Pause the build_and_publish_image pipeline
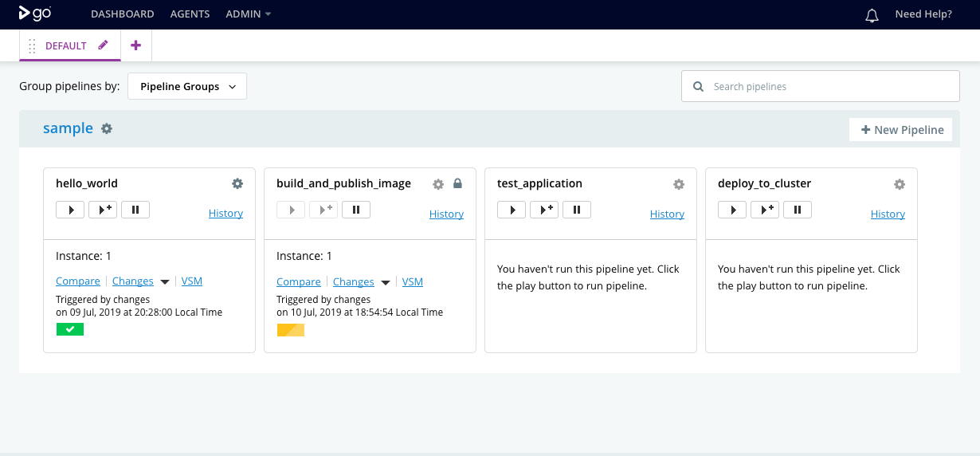980x456 pixels. (x=356, y=210)
